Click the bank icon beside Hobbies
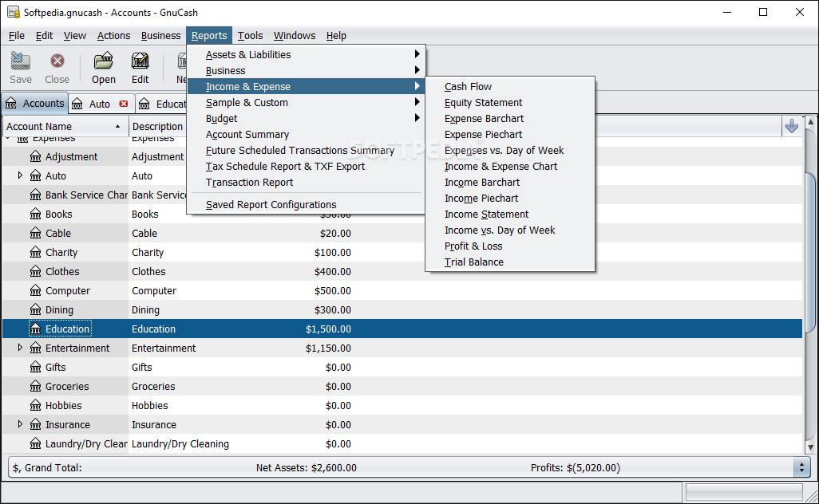The height and width of the screenshot is (504, 819). (x=35, y=405)
